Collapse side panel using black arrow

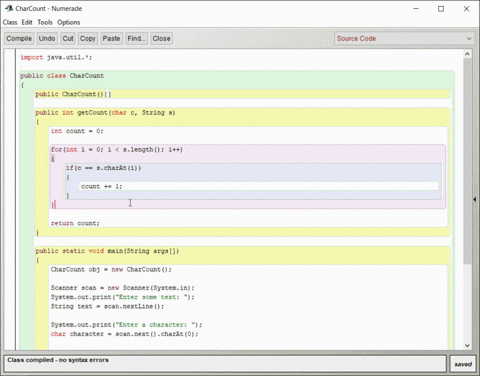coord(475,199)
